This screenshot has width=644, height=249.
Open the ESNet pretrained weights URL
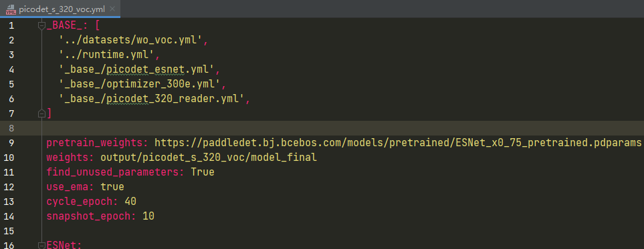(x=398, y=143)
